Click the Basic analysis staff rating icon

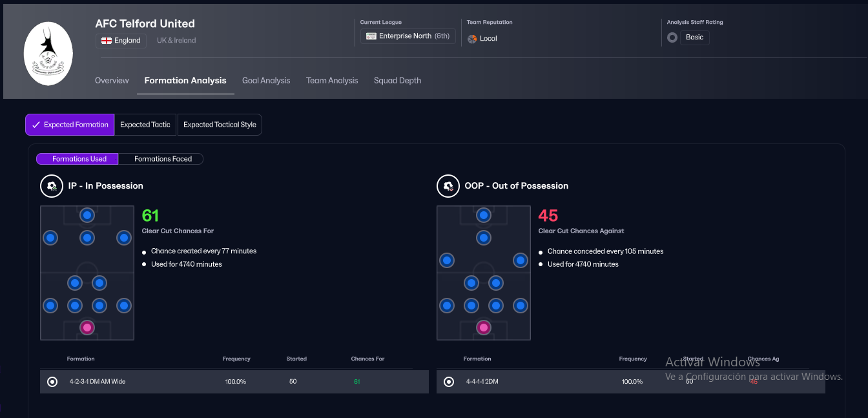tap(672, 37)
